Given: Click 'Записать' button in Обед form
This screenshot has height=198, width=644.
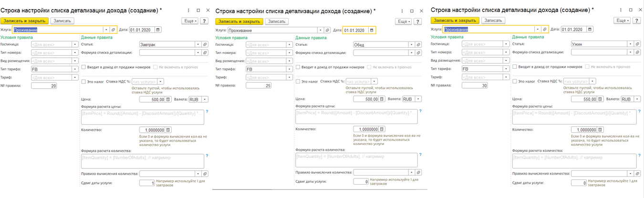Looking at the screenshot, I should [x=276, y=21].
